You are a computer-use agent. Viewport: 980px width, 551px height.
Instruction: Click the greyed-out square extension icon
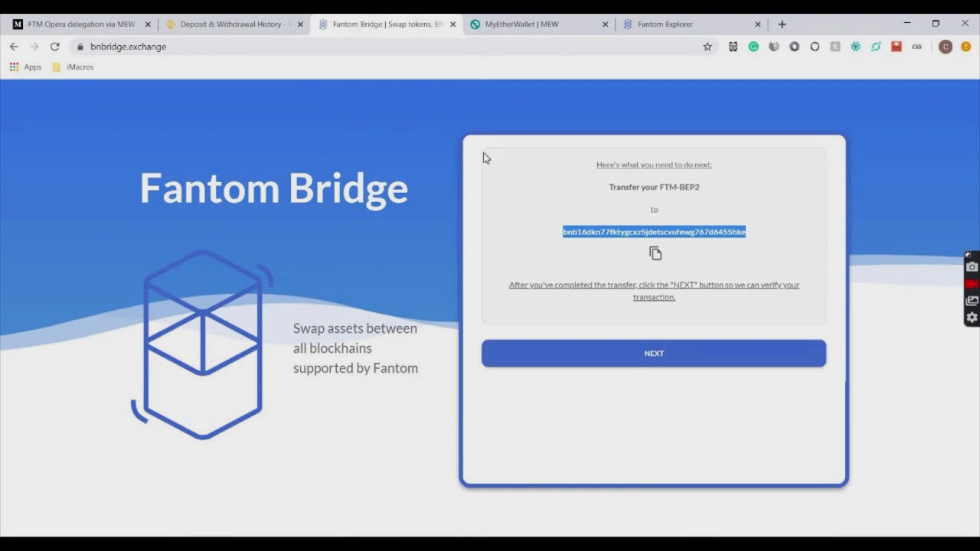pos(835,47)
